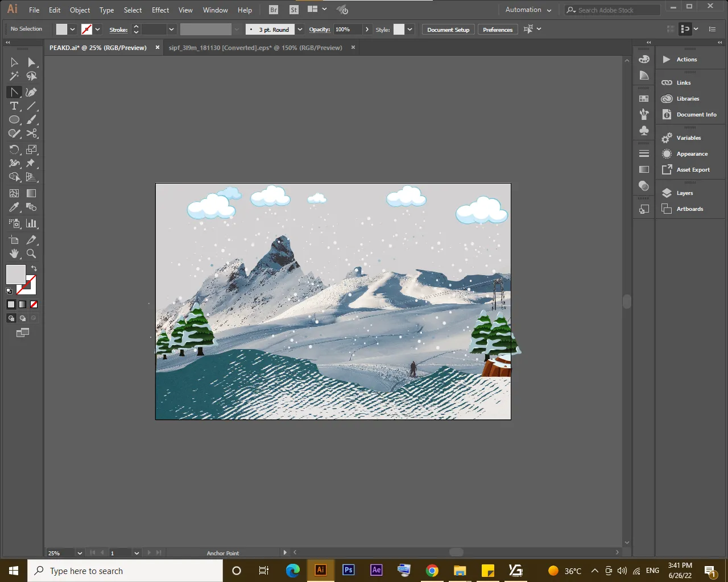
Task: Select the Scale tool
Action: click(x=32, y=149)
